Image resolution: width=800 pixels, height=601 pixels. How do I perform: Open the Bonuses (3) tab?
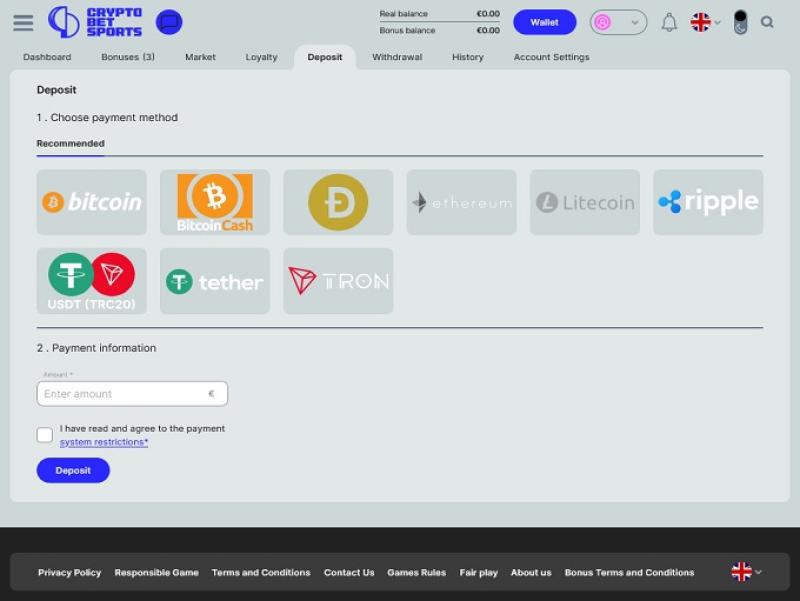click(128, 57)
